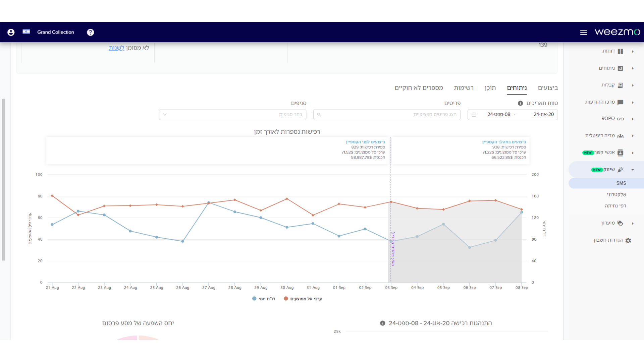Click Grand Collection account name

click(x=56, y=32)
